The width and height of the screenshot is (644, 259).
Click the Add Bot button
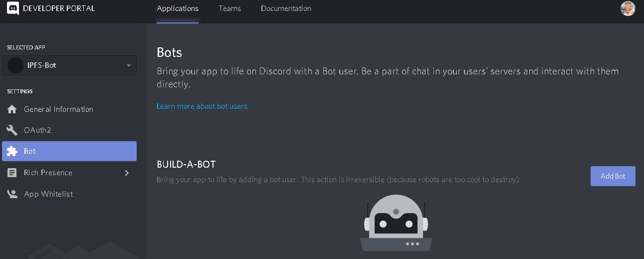[613, 176]
